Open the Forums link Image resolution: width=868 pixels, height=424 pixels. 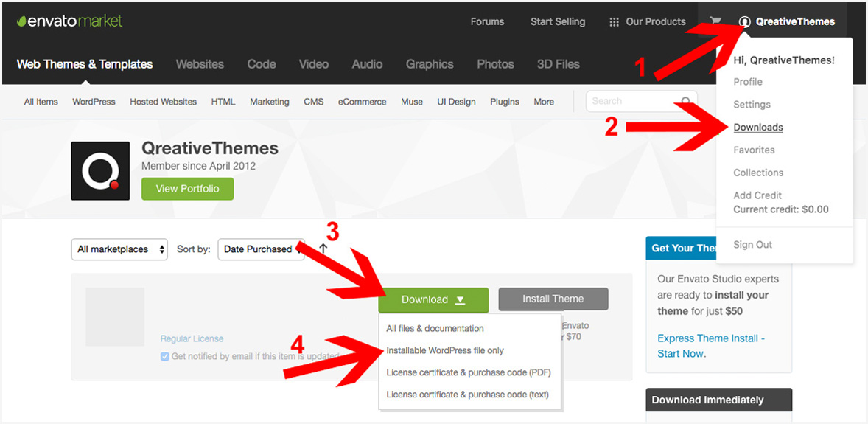pos(487,21)
